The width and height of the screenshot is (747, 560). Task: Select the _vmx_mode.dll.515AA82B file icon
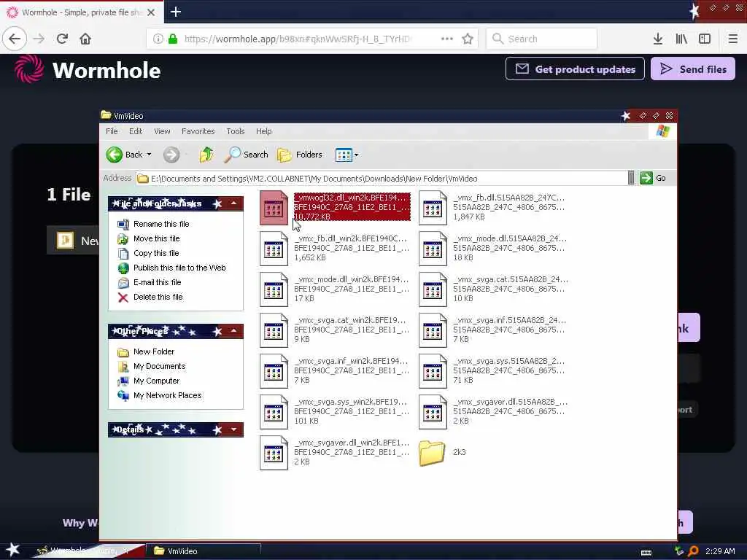click(x=433, y=248)
